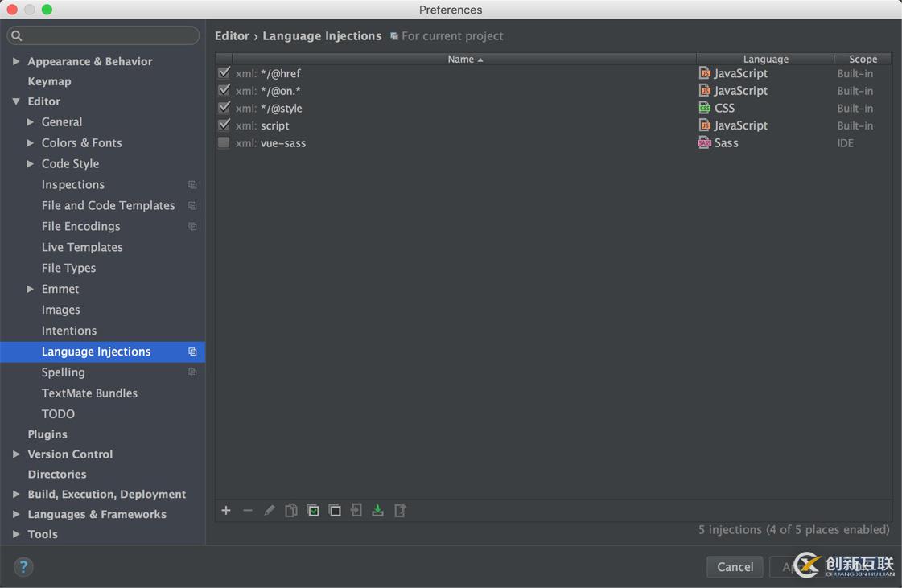Add a new language injection

pos(226,510)
